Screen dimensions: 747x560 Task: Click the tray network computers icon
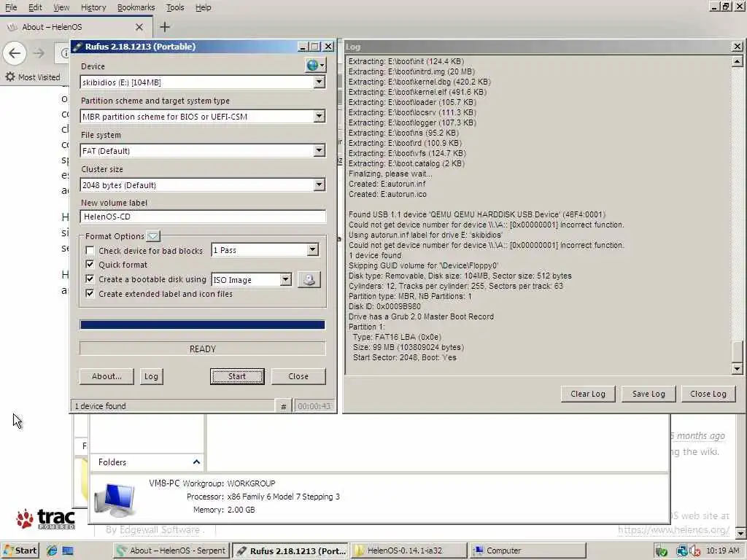[682, 551]
